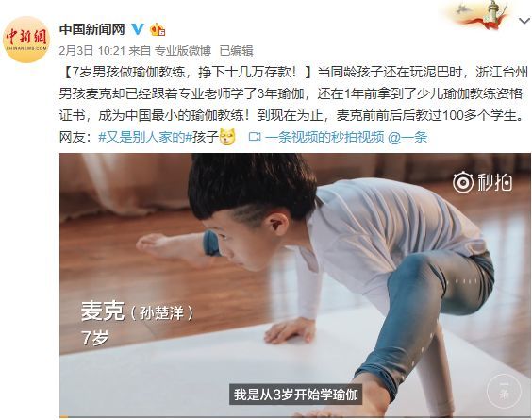Expand the post options chevron menu
532x420 pixels.
pos(524,21)
